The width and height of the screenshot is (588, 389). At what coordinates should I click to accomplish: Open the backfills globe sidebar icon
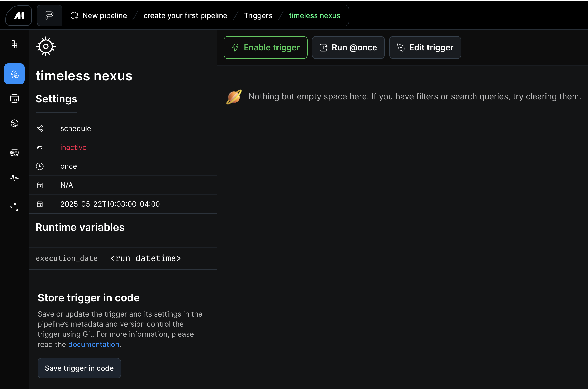coord(14,123)
